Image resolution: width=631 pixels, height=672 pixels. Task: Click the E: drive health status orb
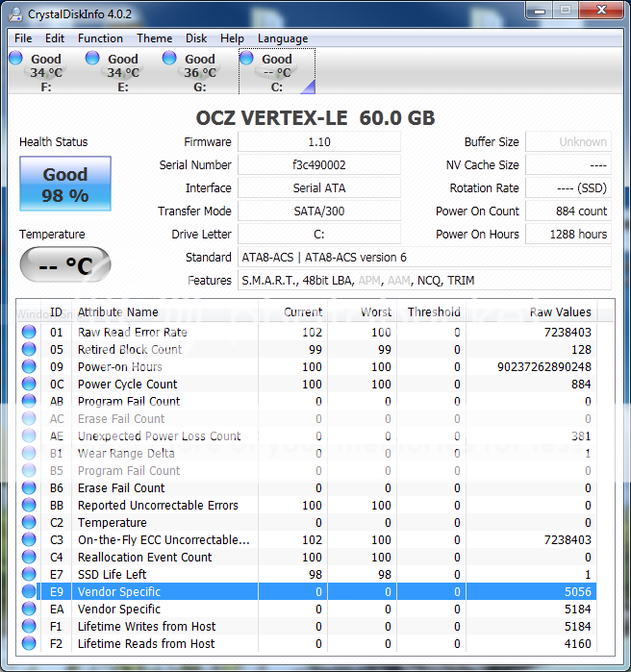click(x=92, y=58)
